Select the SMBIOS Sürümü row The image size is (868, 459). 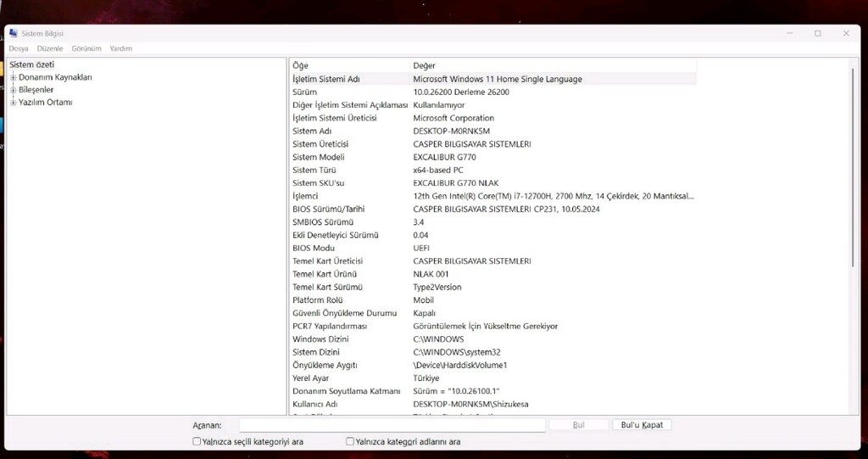tap(492, 222)
